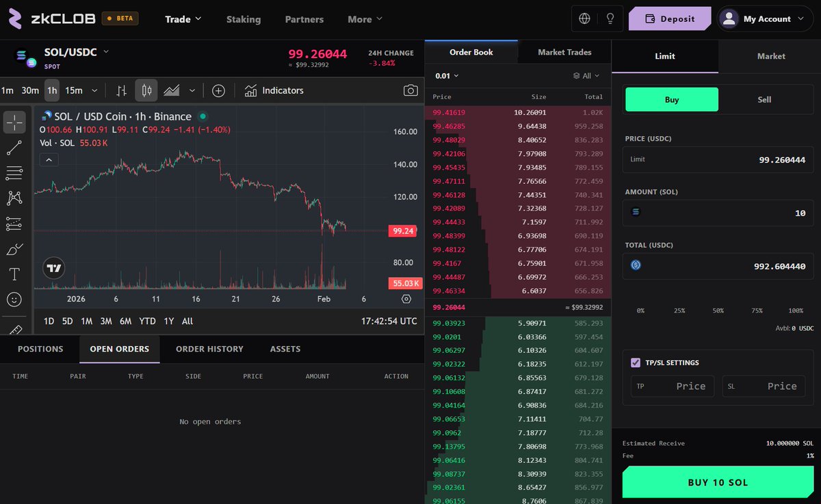Collapse the chart legend arrow

tap(48, 160)
